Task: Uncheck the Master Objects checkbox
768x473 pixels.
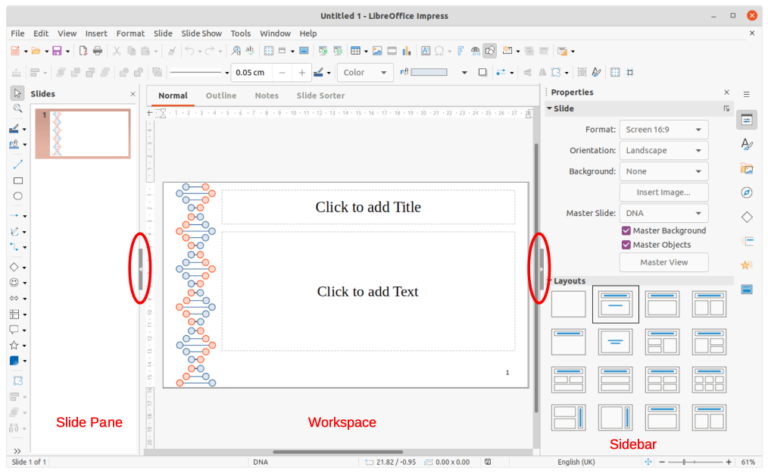Action: (626, 245)
